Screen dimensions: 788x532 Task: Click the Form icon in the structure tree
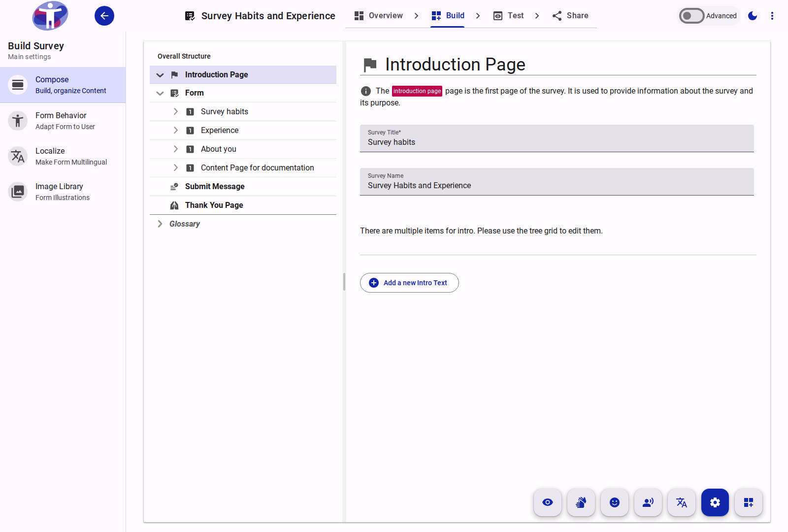click(x=174, y=93)
